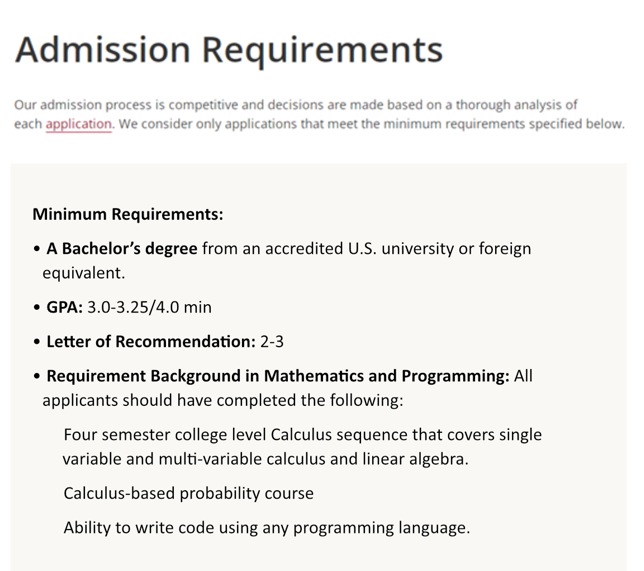Open the underlined "application" link

78,125
